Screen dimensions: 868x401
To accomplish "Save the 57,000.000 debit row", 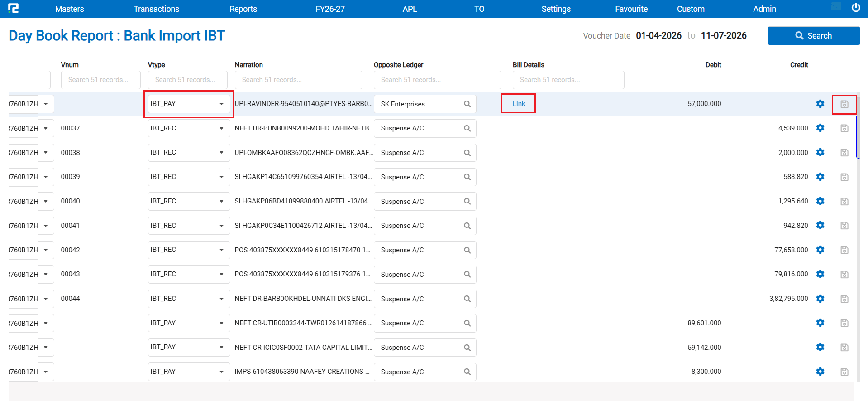I will coord(844,104).
